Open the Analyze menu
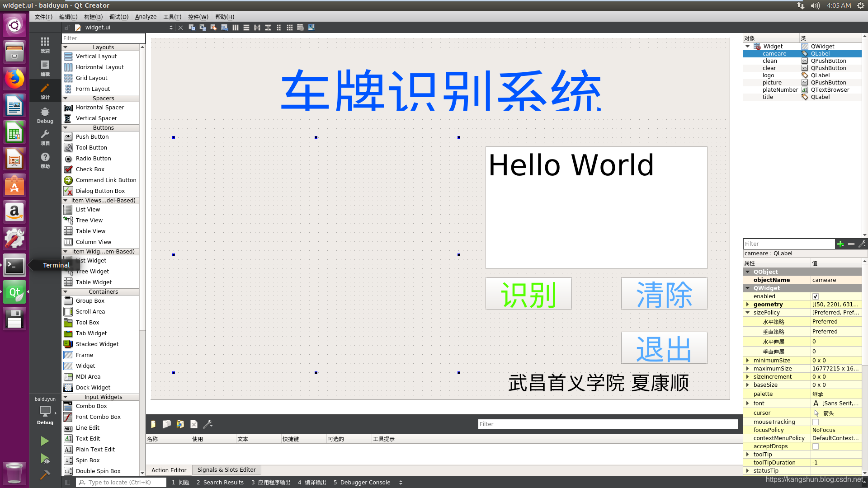Image resolution: width=868 pixels, height=488 pixels. point(146,17)
